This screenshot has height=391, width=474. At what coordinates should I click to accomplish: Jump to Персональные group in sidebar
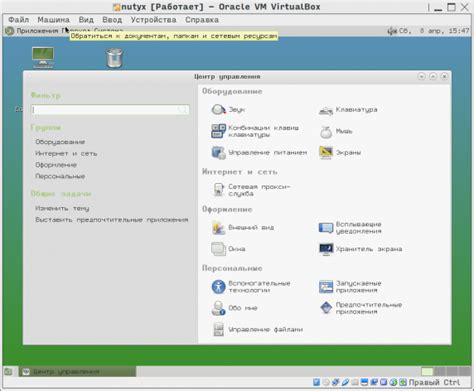point(60,176)
